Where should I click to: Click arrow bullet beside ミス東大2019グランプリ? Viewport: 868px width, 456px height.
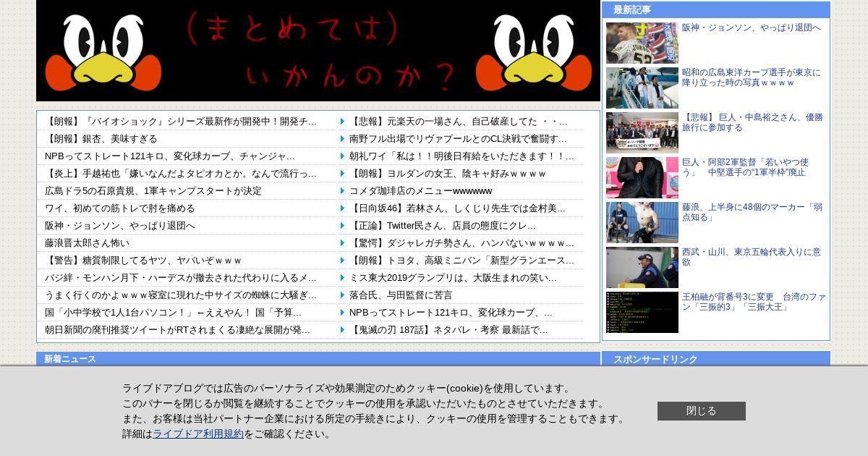[343, 278]
